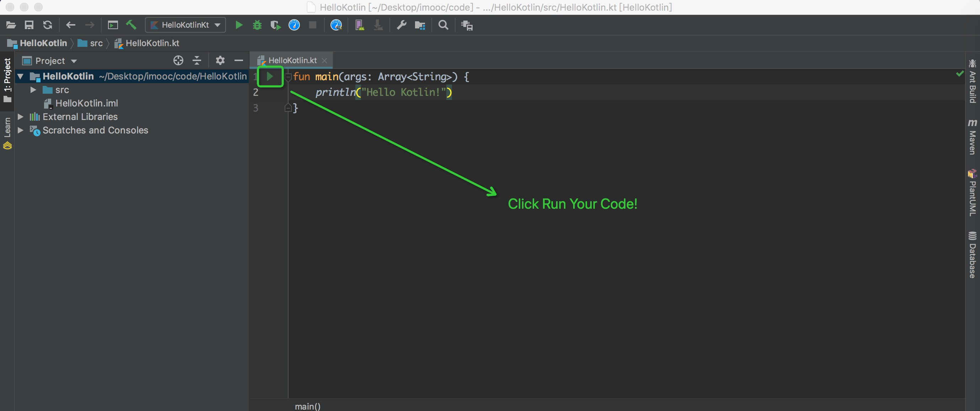This screenshot has width=980, height=411.
Task: Debug HelloKotlinKt with the green bug icon
Action: [x=257, y=25]
